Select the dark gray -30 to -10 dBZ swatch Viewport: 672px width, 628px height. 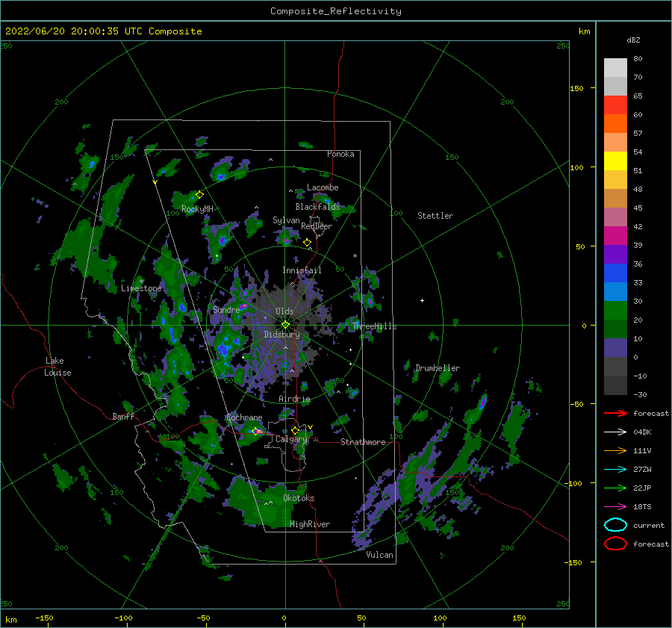pos(615,385)
